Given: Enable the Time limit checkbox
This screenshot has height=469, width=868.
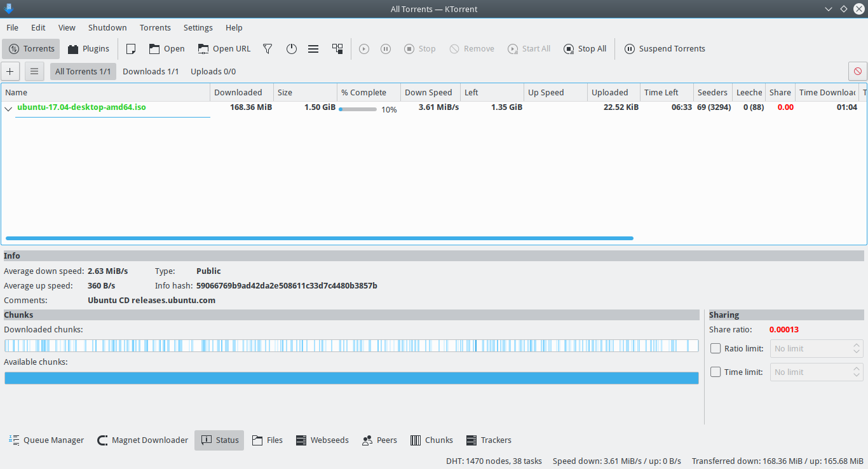Looking at the screenshot, I should 715,372.
